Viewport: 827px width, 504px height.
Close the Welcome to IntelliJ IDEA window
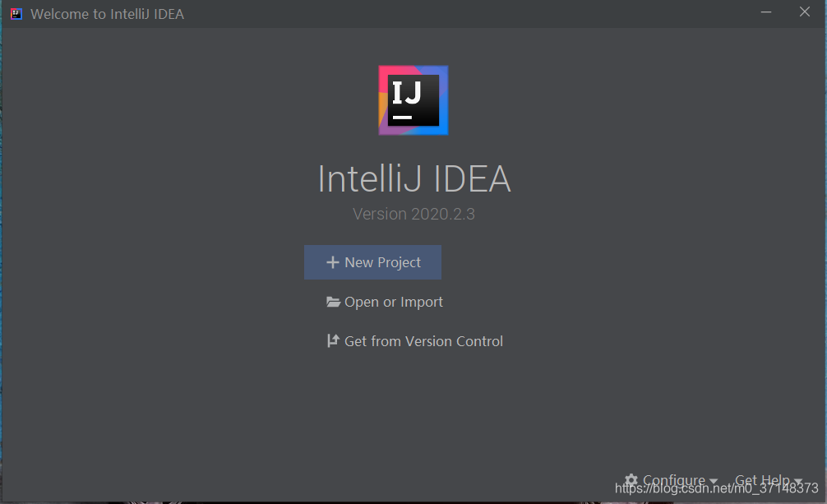coord(804,12)
